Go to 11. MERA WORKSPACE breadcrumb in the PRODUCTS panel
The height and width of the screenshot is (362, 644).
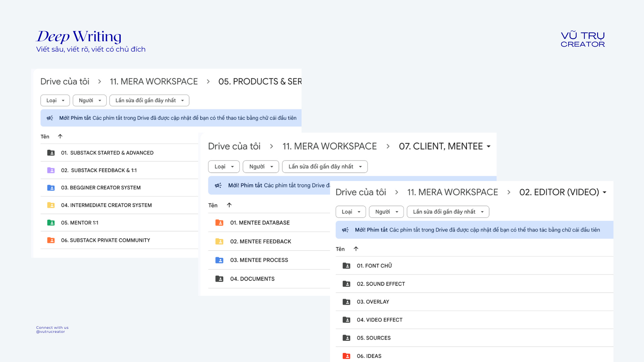(x=154, y=81)
